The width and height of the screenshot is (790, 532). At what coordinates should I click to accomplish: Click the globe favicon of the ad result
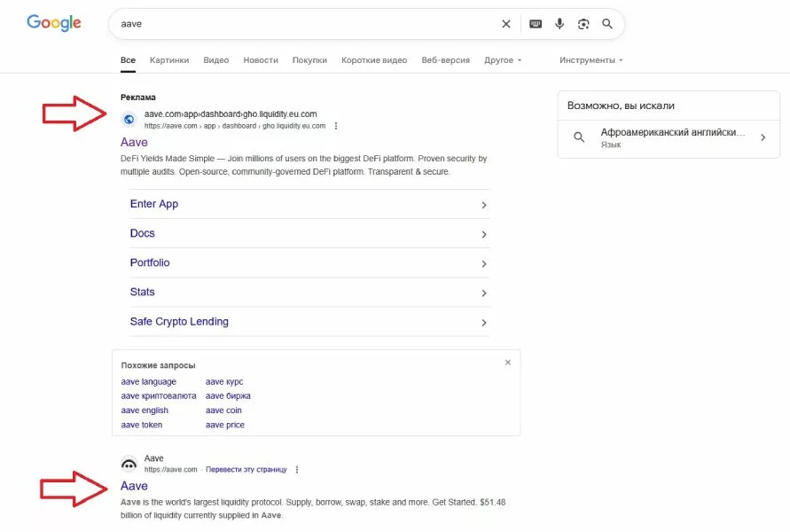(129, 120)
